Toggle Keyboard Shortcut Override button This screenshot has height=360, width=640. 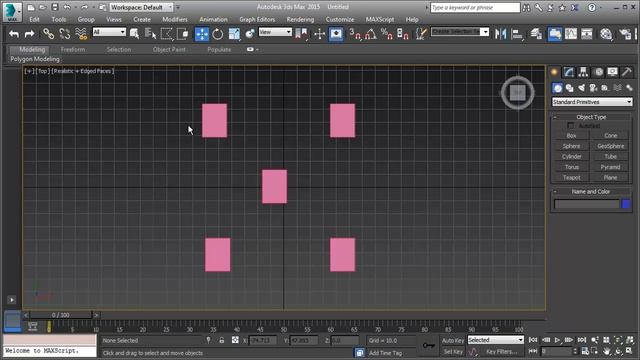(x=336, y=34)
